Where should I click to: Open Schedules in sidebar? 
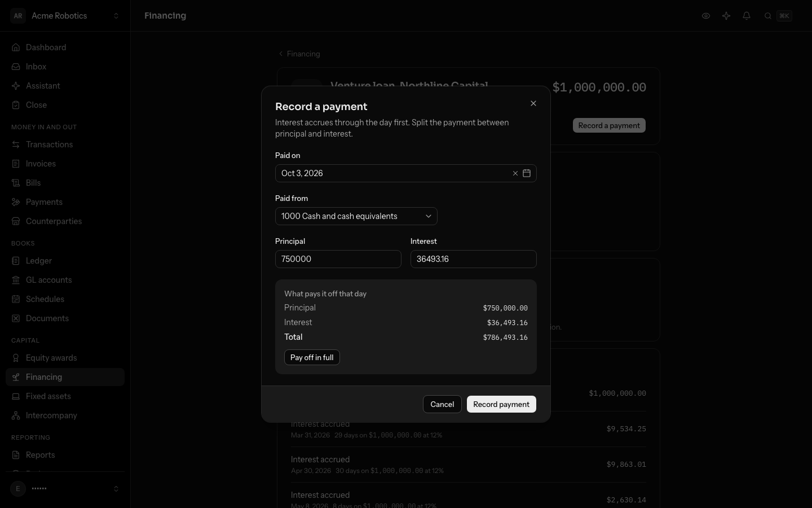(65, 299)
